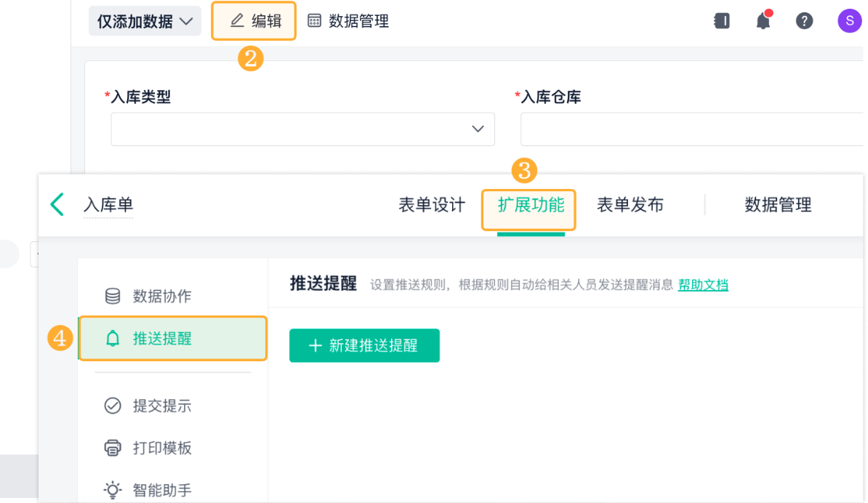This screenshot has width=868, height=503.
Task: Open the notebook icon in top bar
Action: (722, 21)
